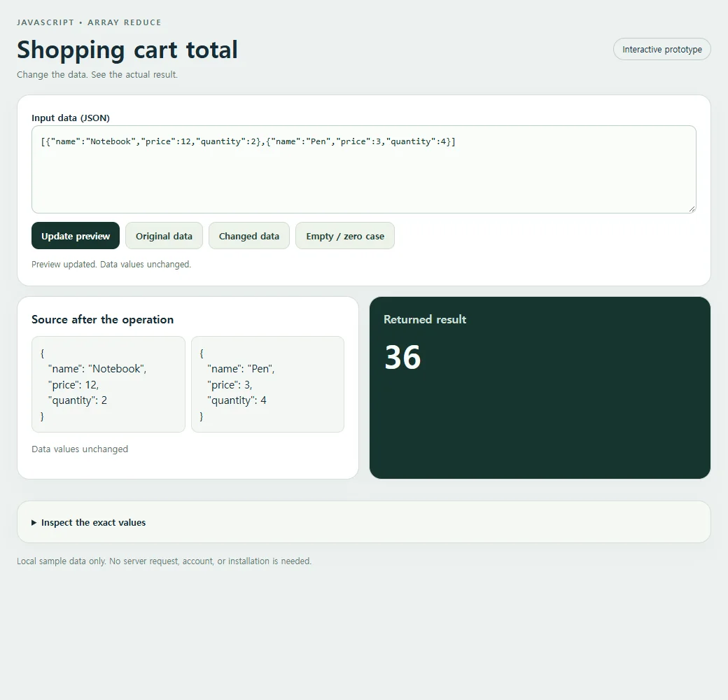
Task: Click the 'Local sample data only' footer note
Action: pos(164,561)
